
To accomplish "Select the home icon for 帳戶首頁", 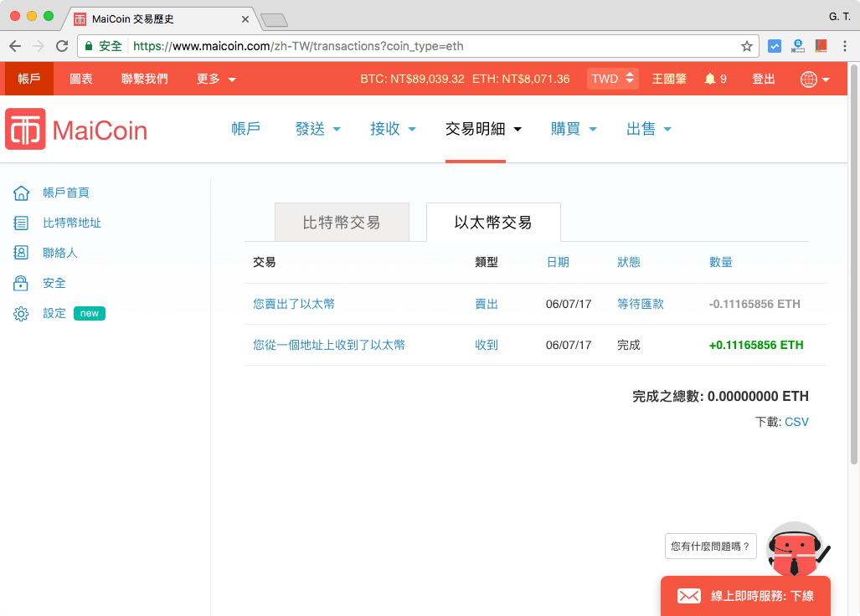I will (x=19, y=192).
